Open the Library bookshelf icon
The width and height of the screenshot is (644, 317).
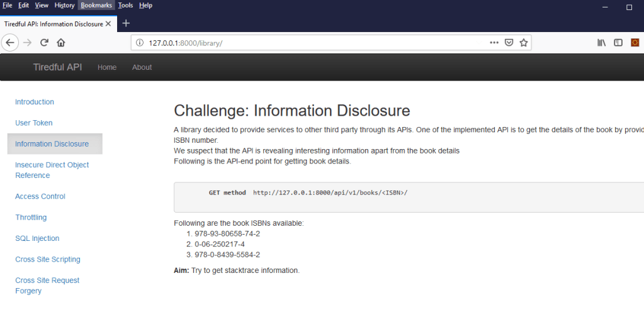pos(601,43)
